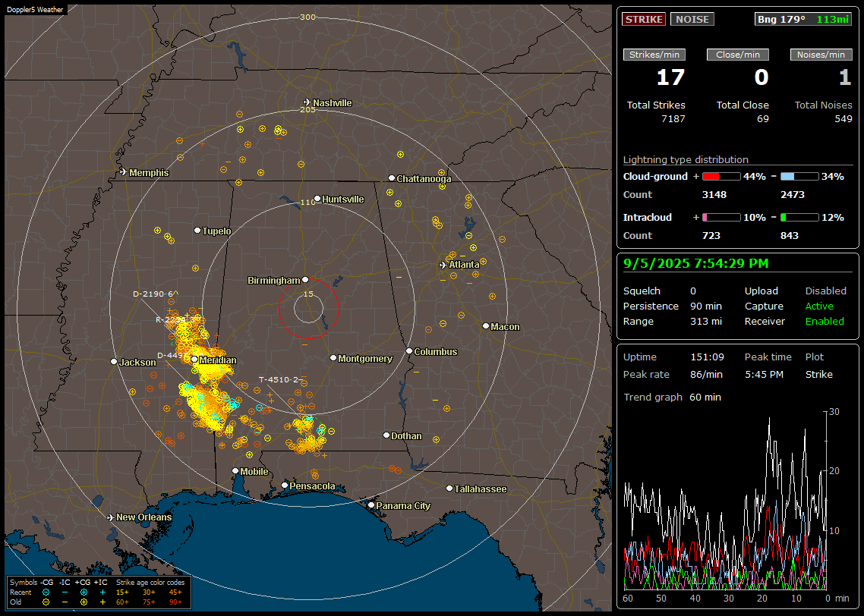Toggle the NOISE indicator button
This screenshot has width=864, height=616.
coord(692,19)
